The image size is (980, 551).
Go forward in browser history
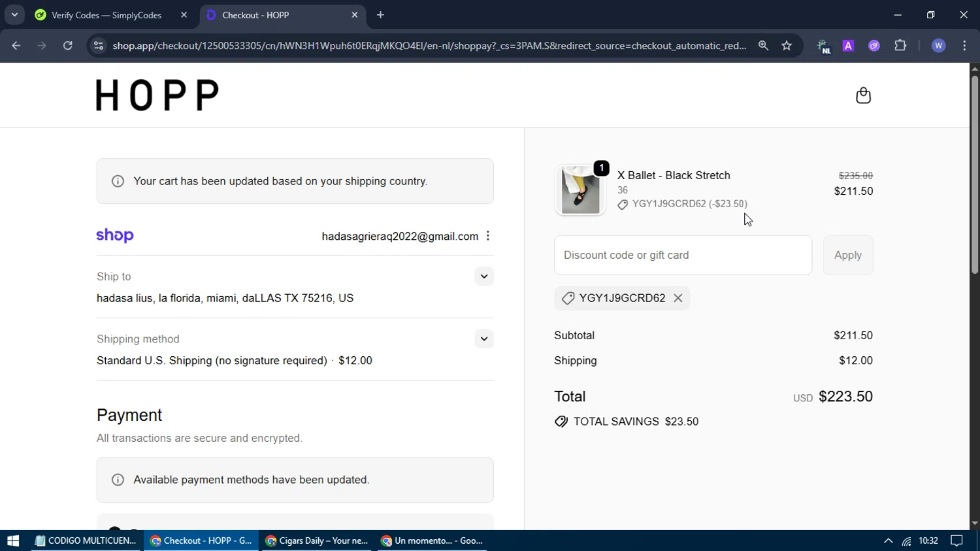pyautogui.click(x=42, y=46)
